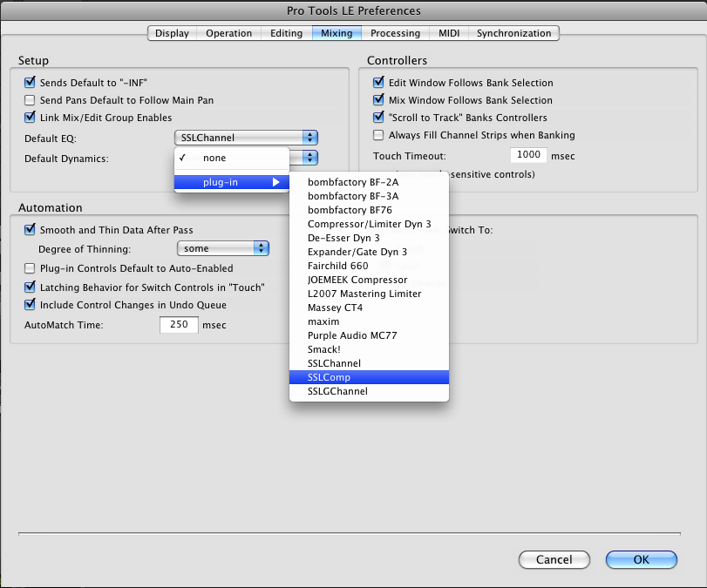Open the Default EQ dropdown showing SSLChannel
This screenshot has width=707, height=588.
coord(246,138)
